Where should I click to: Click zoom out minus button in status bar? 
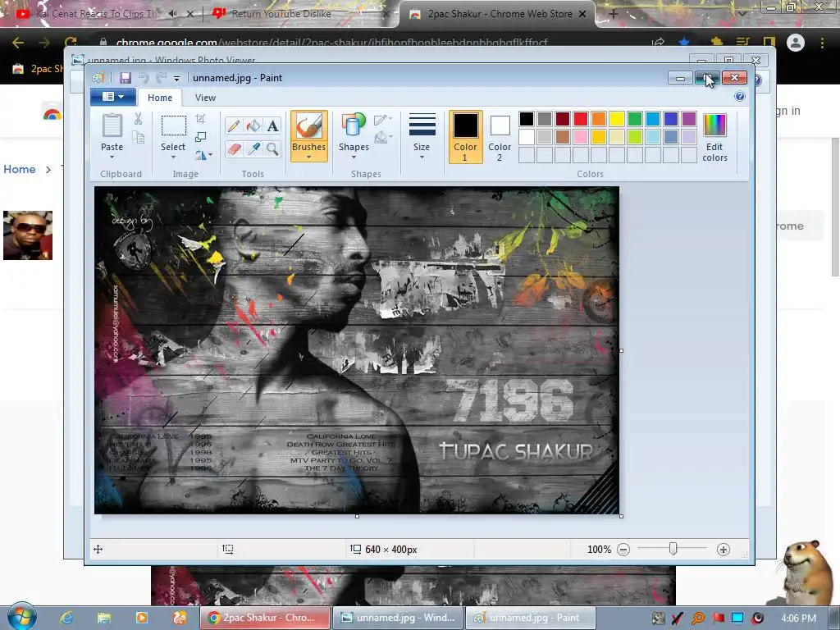pyautogui.click(x=623, y=549)
